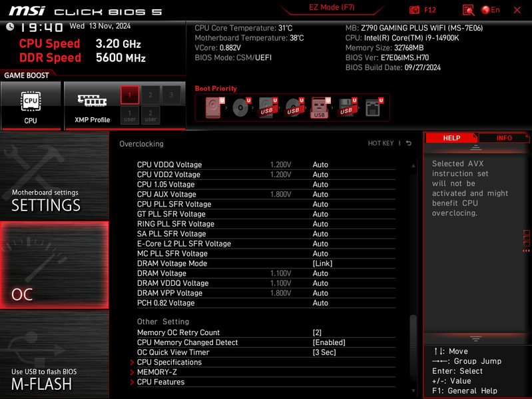Open the HOT KEY list
Screen dimensions: 532x399
[381, 143]
